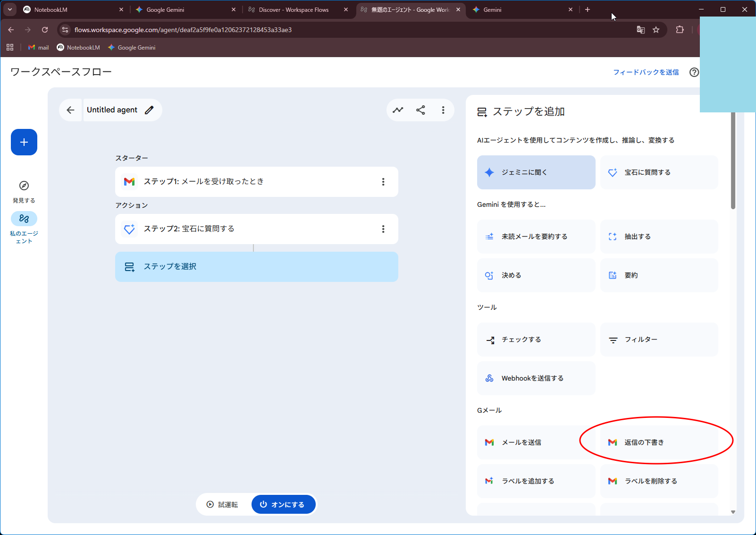Turn on agent with オンにする button
The width and height of the screenshot is (756, 535).
pos(283,504)
